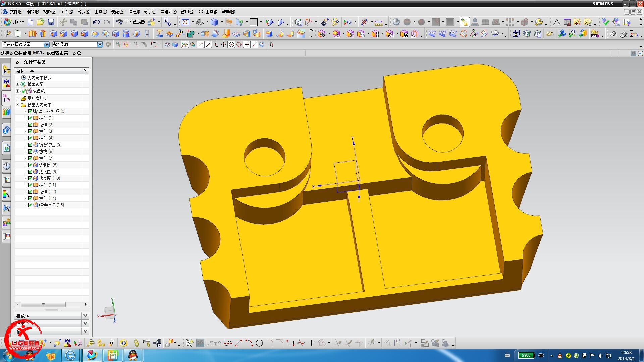Viewport: 644px width, 362px height.
Task: Select 历史记录模式 in the navigator
Action: [x=39, y=78]
